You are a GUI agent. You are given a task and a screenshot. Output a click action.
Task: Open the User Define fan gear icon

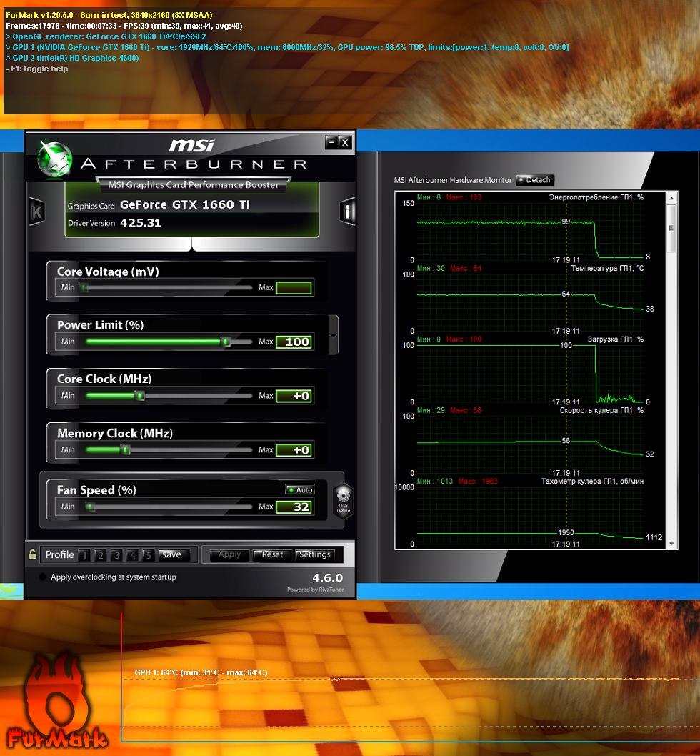343,498
